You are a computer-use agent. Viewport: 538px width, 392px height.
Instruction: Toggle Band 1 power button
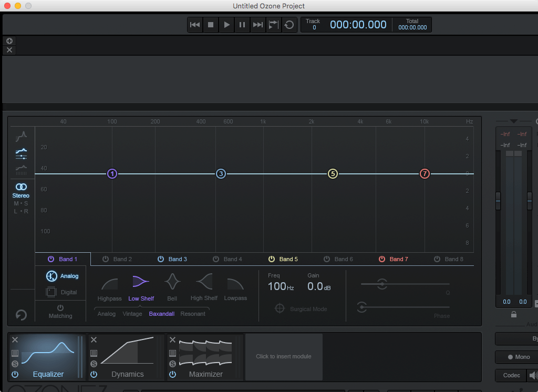coord(51,259)
